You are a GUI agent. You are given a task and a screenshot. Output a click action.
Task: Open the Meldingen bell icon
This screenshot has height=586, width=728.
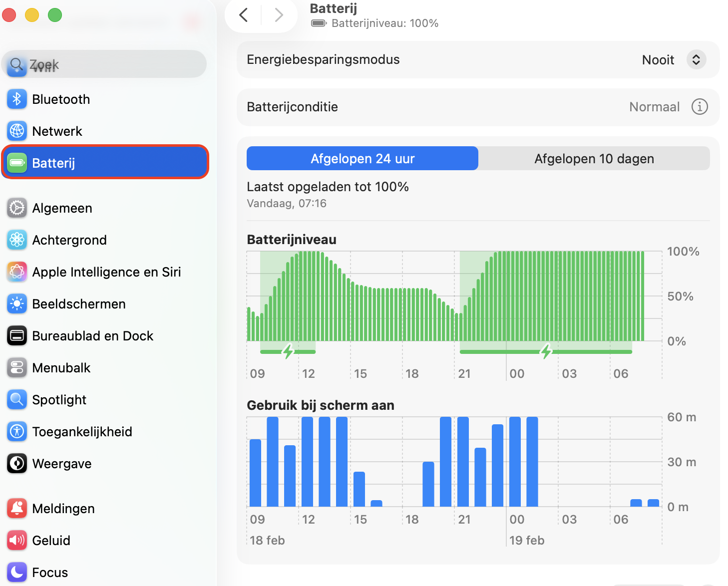(x=16, y=508)
